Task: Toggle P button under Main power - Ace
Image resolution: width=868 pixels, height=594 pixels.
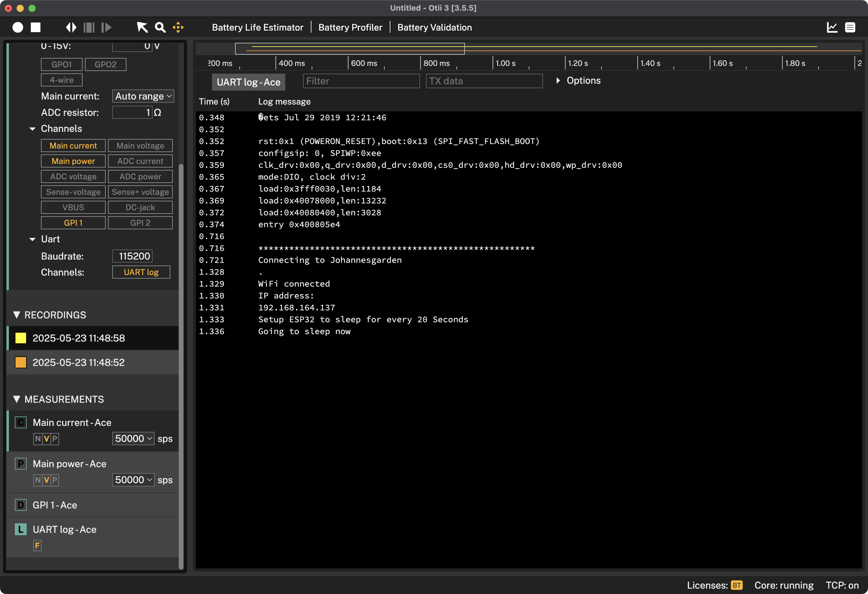Action: click(x=55, y=480)
